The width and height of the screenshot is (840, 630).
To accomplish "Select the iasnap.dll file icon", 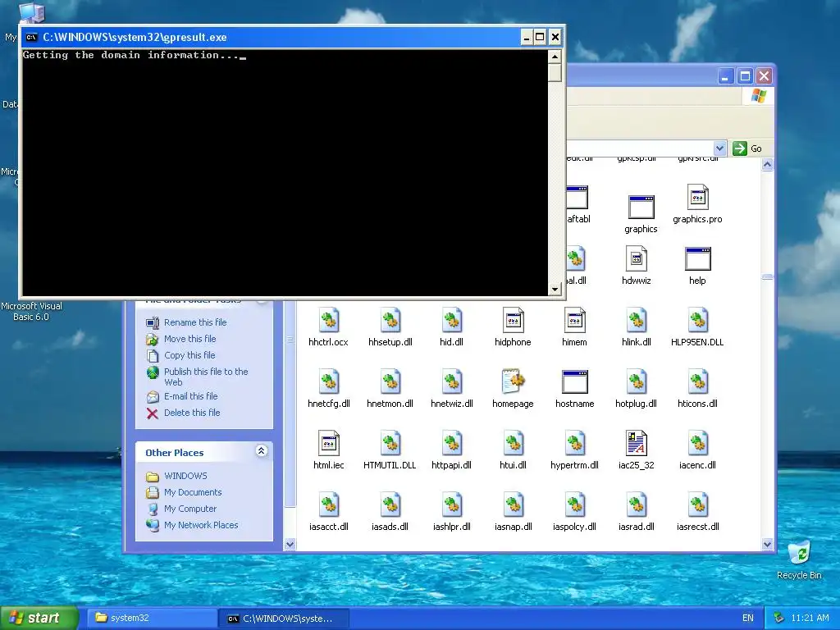I will 513,505.
